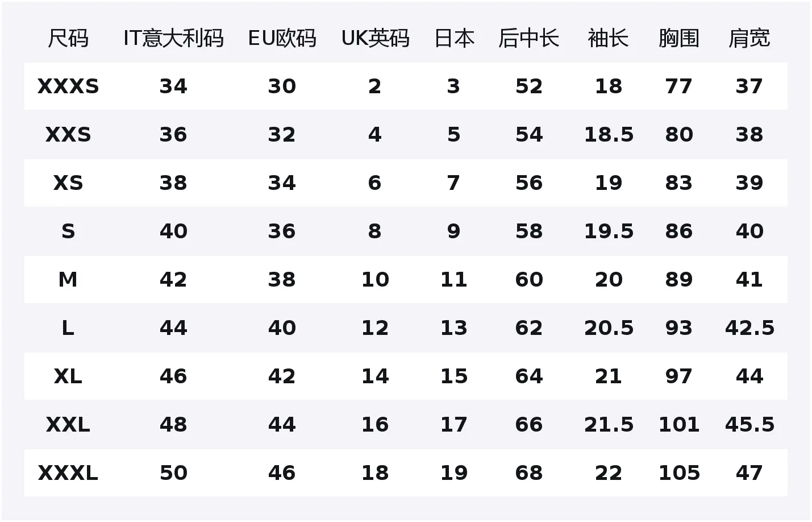812x522 pixels.
Task: Click the 101 chest value for XXL
Action: (678, 425)
